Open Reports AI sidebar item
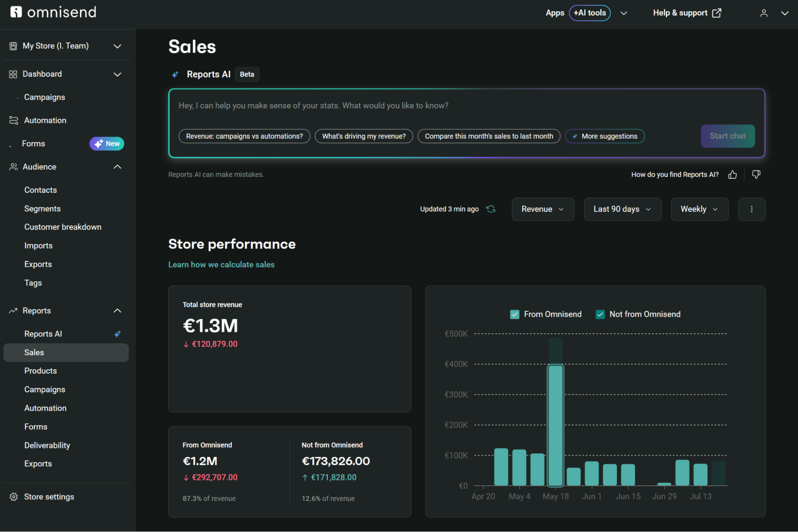798x532 pixels. click(x=43, y=334)
